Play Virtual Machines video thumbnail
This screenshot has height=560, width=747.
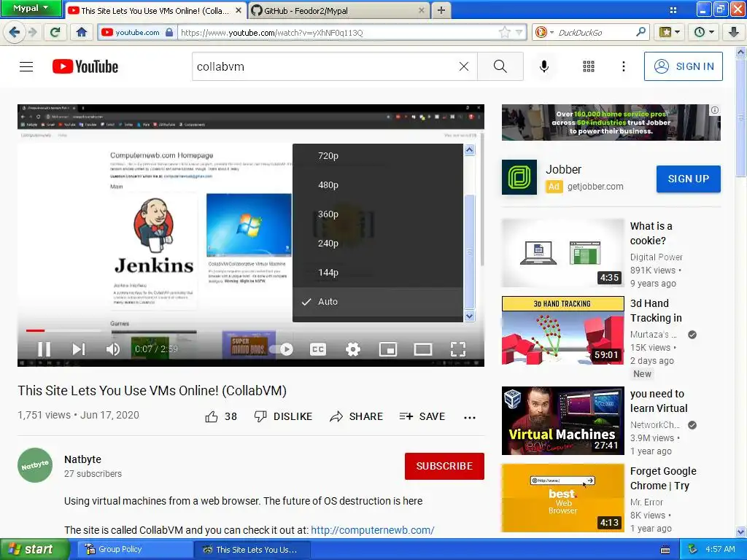[562, 421]
